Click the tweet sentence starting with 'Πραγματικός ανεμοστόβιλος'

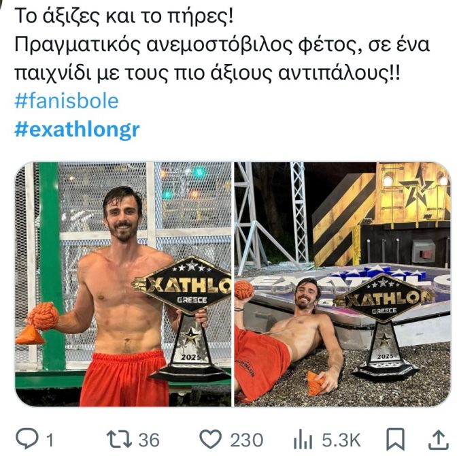(x=222, y=59)
